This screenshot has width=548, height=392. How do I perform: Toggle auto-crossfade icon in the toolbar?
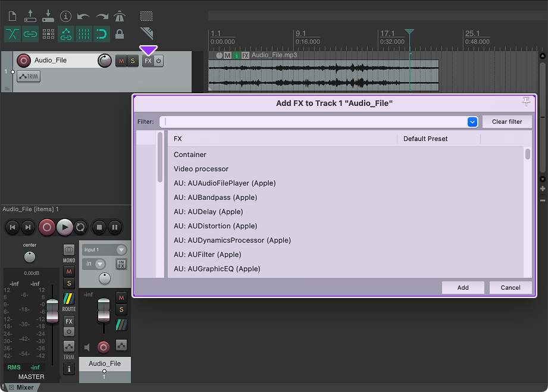tap(12, 34)
